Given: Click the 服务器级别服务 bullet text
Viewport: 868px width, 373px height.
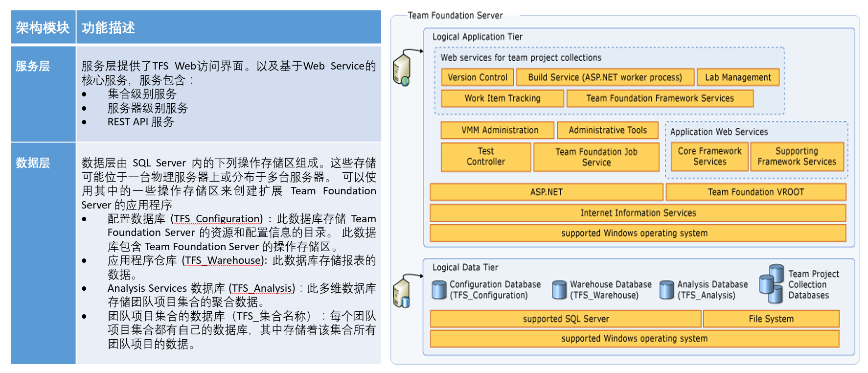Looking at the screenshot, I should pos(148,108).
